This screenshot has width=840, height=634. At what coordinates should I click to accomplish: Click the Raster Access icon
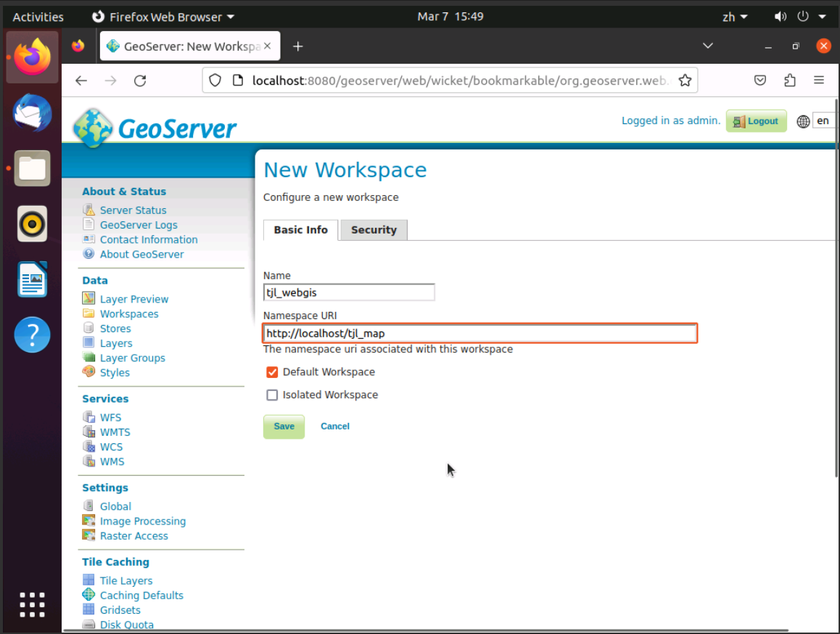89,535
